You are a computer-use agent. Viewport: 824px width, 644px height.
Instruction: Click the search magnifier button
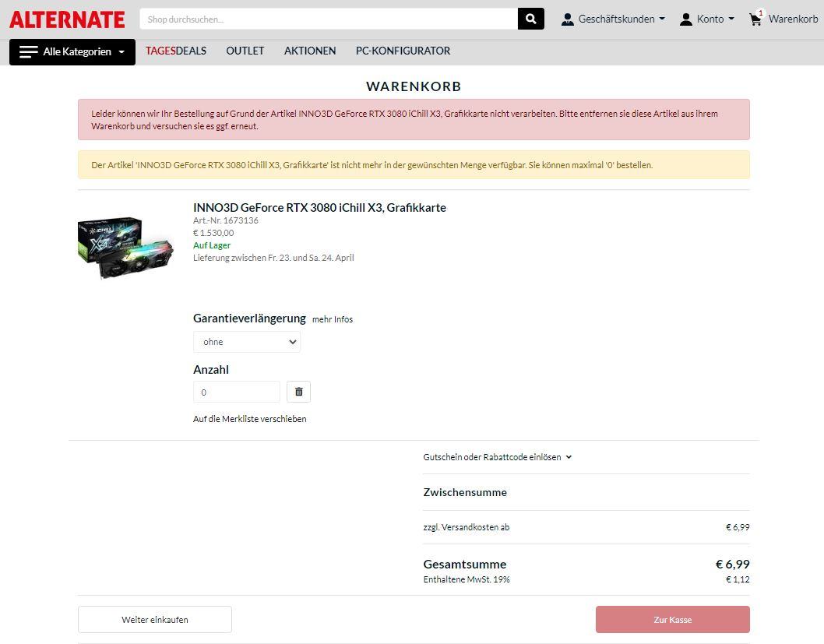530,19
